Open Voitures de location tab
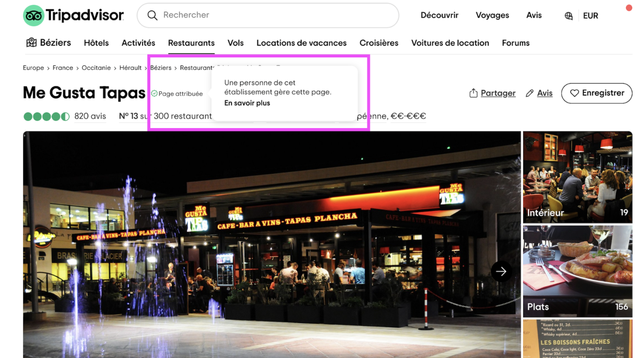Screen dimensions: 644x358 450,43
